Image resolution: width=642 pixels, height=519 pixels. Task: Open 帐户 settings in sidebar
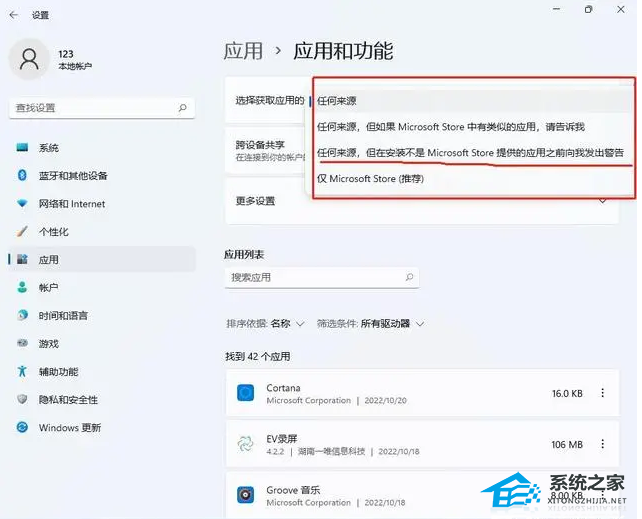[x=48, y=287]
